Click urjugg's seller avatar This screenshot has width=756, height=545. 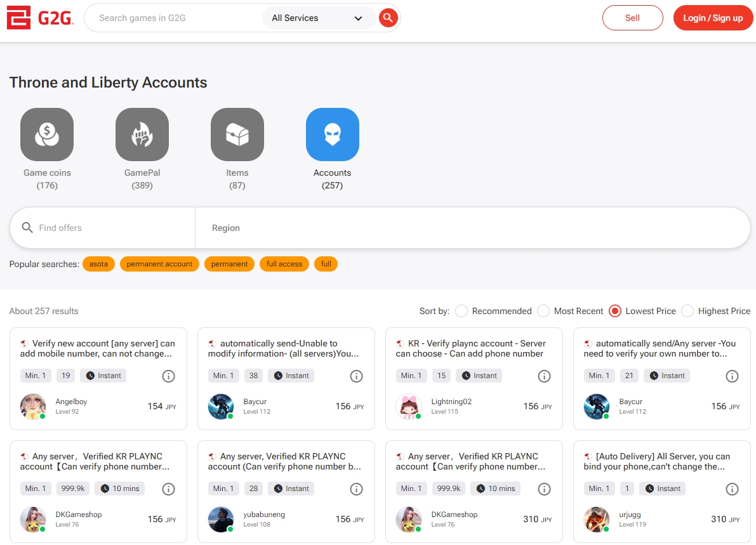coord(597,520)
